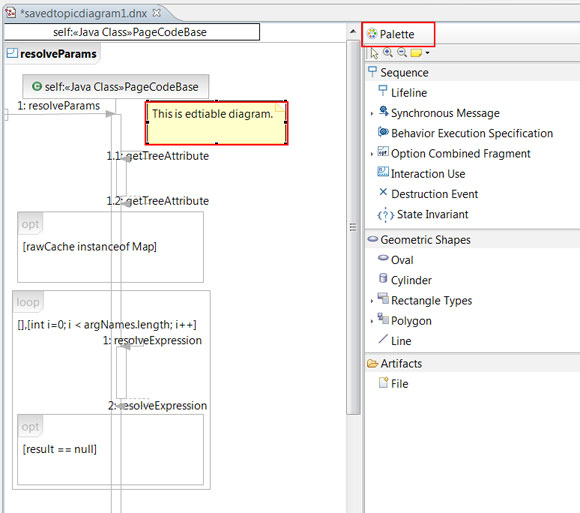Image resolution: width=580 pixels, height=513 pixels.
Task: Click the diagram vertical scrollbar thumb
Action: click(x=353, y=227)
